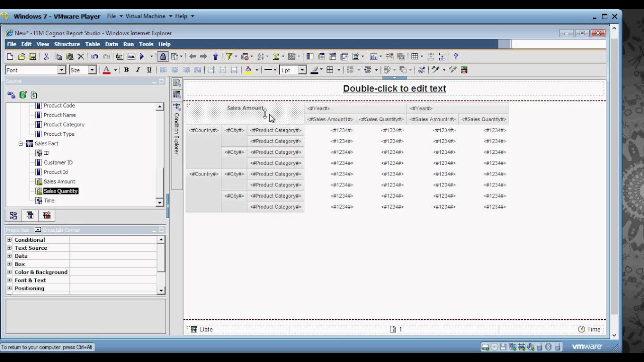Screen dimensions: 644x362
Task: Align text right
Action: (186, 70)
